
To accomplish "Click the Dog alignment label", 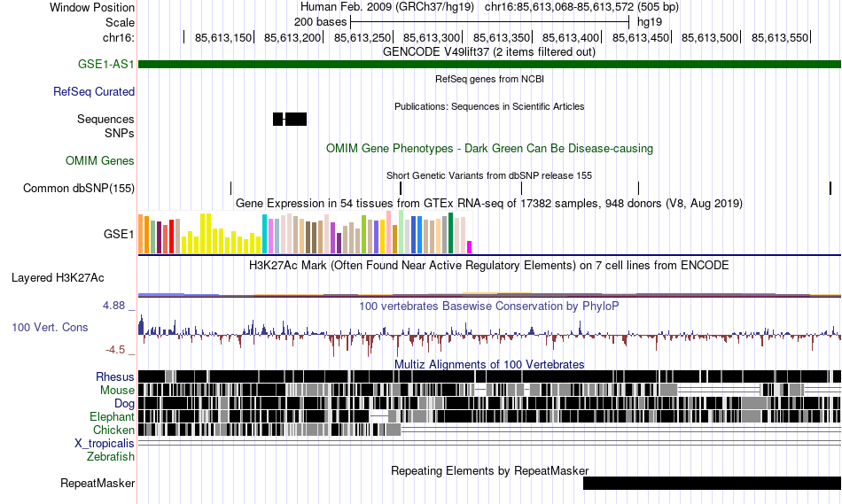I will coord(124,404).
